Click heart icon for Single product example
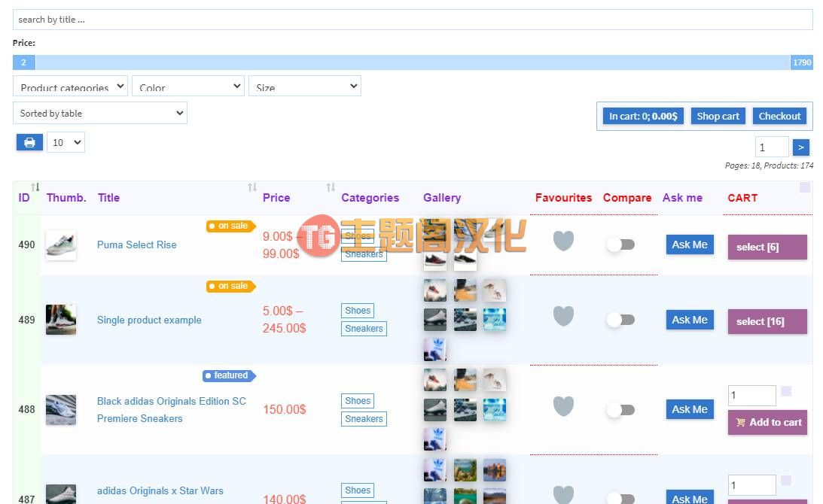The width and height of the screenshot is (823, 504). point(563,316)
